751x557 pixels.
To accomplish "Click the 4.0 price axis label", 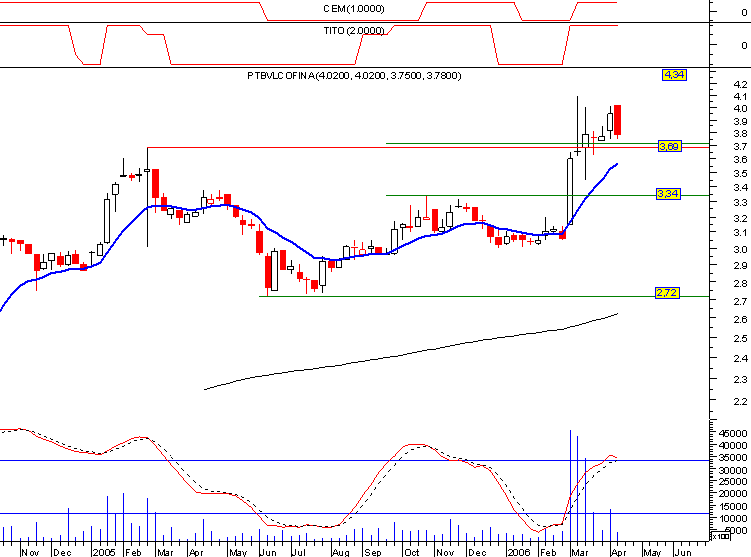I will pyautogui.click(x=740, y=109).
